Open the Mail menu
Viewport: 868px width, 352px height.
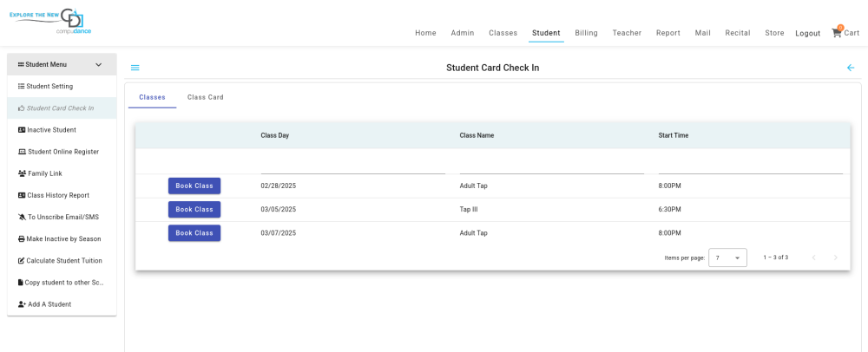(x=702, y=33)
